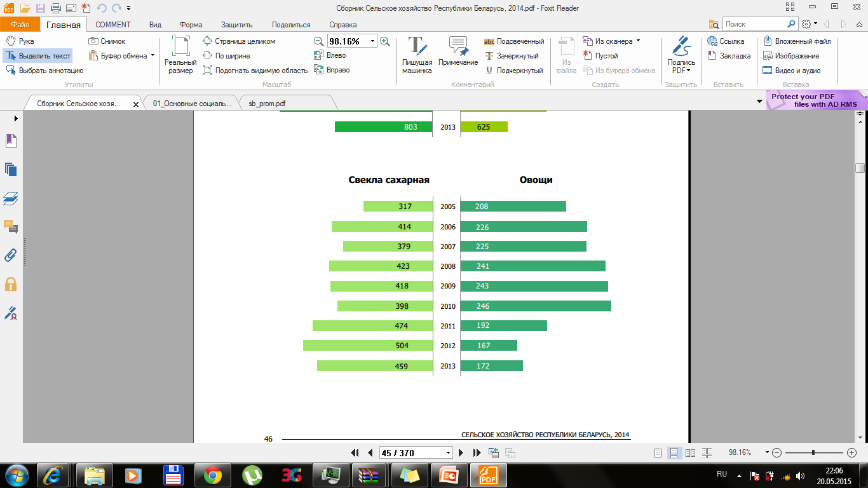Customize quick access toolbar dropdown
Image resolution: width=868 pixels, height=488 pixels.
(129, 8)
